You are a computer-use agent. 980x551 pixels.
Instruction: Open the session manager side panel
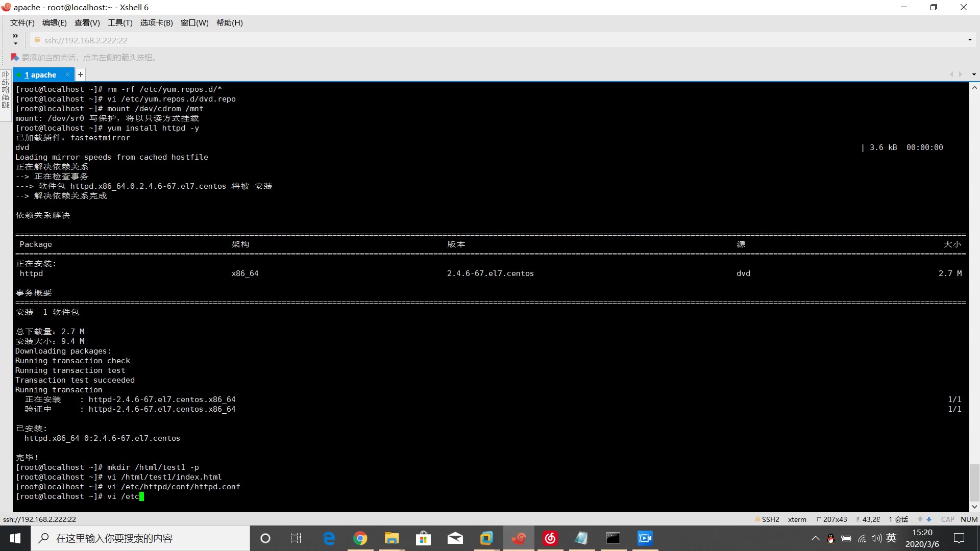click(6, 91)
